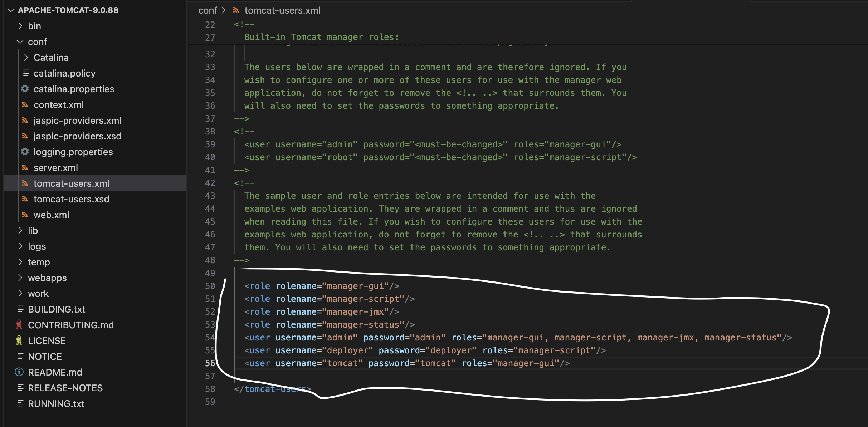Image resolution: width=868 pixels, height=427 pixels.
Task: Open LICENSE file
Action: [47, 340]
